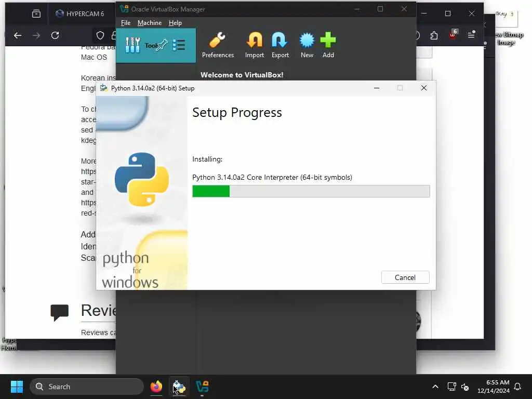Open the File menu in VirtualBox

pos(126,23)
